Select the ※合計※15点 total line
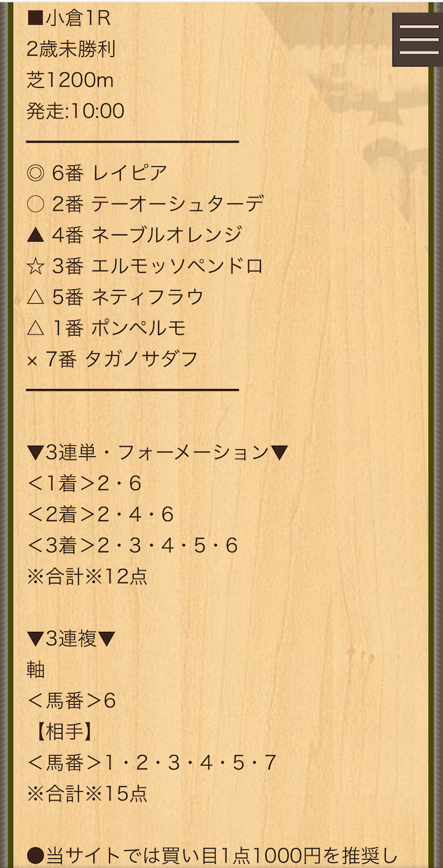Image resolution: width=443 pixels, height=868 pixels. 87,793
